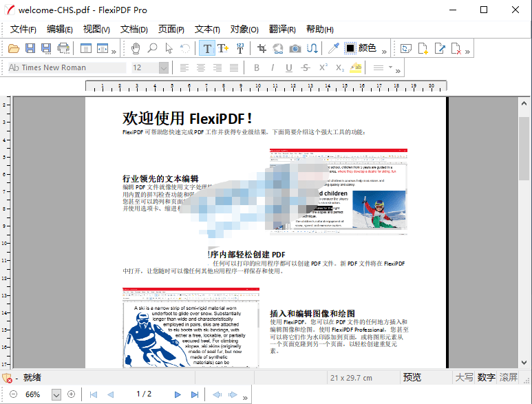Click the black fill color swatch
This screenshot has height=404, width=532.
tap(350, 48)
